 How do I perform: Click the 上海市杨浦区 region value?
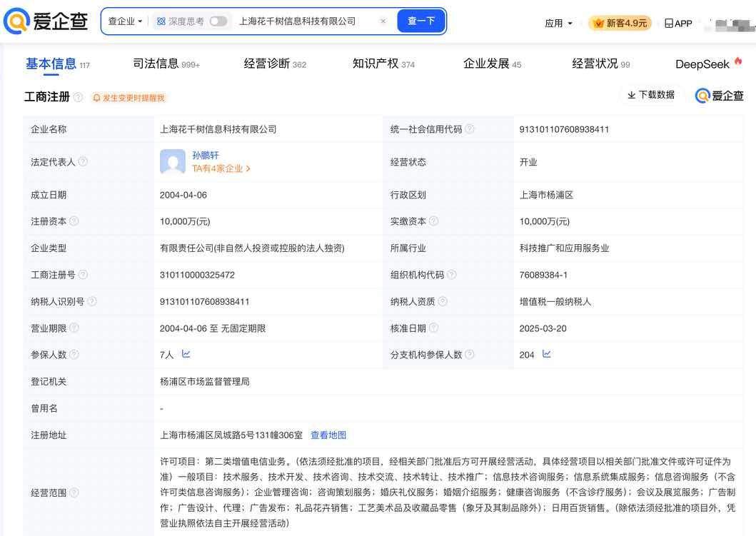click(546, 196)
